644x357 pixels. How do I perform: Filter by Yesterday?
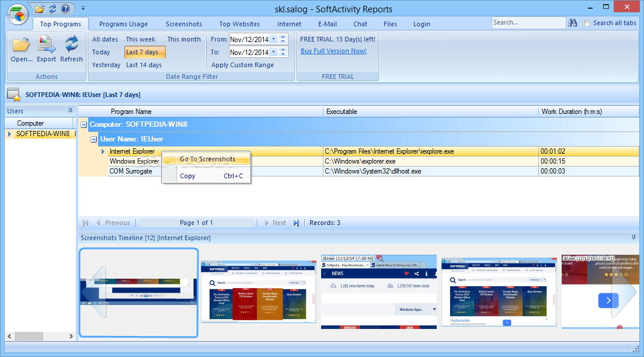click(x=106, y=65)
